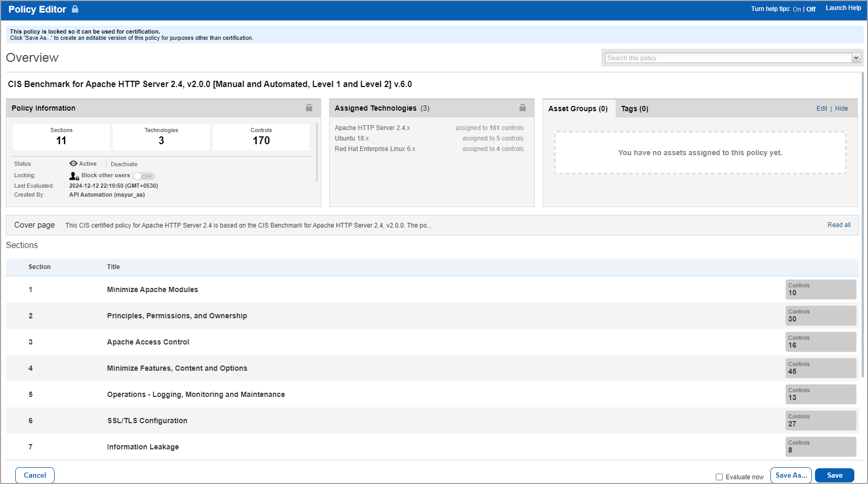Check the Evaluate now checkbox

(719, 477)
